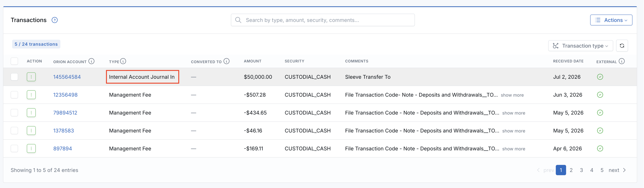
Task: Show more comments for -$46.16 row
Action: click(514, 131)
